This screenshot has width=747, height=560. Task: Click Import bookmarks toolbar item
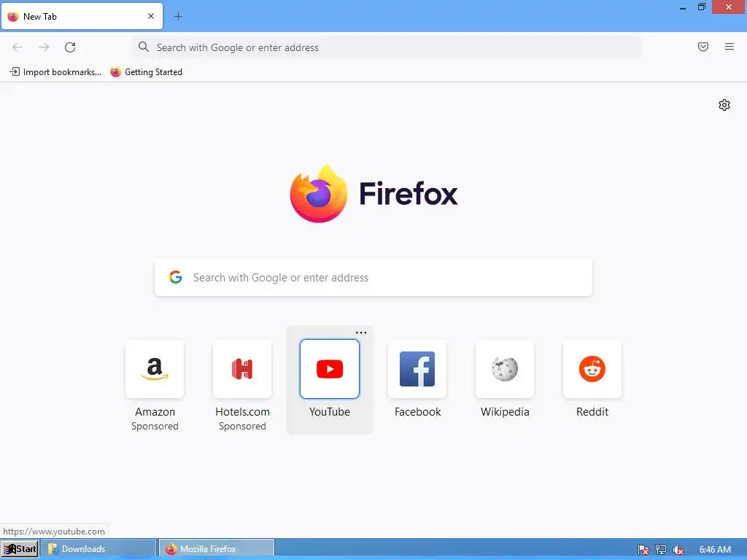tap(55, 72)
